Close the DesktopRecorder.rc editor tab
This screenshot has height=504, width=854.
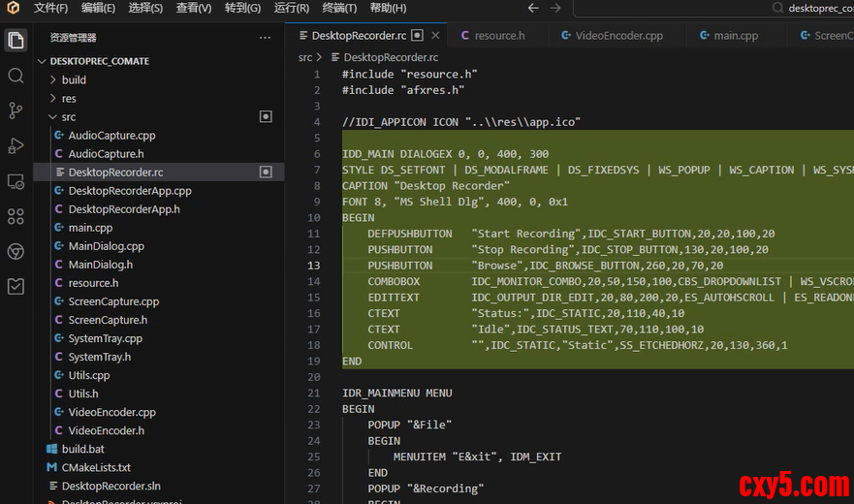(435, 36)
